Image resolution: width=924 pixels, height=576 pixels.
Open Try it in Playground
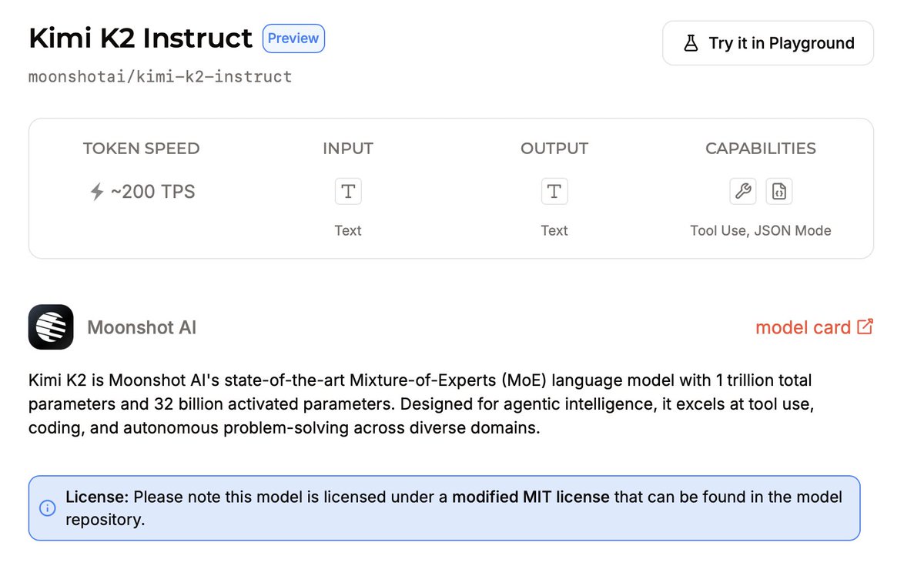click(768, 43)
